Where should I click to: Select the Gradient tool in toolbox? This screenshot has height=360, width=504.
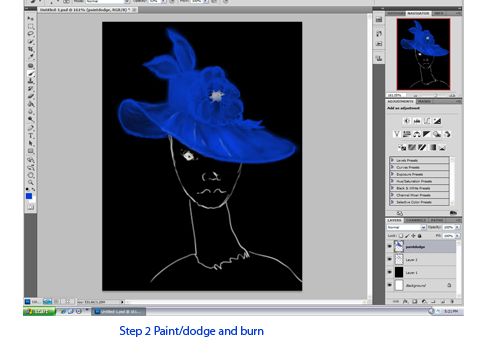pyautogui.click(x=30, y=104)
